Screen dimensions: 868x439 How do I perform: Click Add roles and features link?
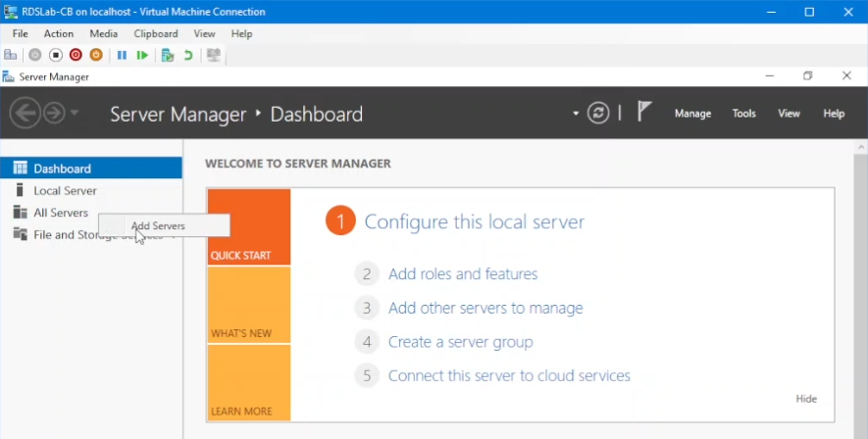pos(462,274)
